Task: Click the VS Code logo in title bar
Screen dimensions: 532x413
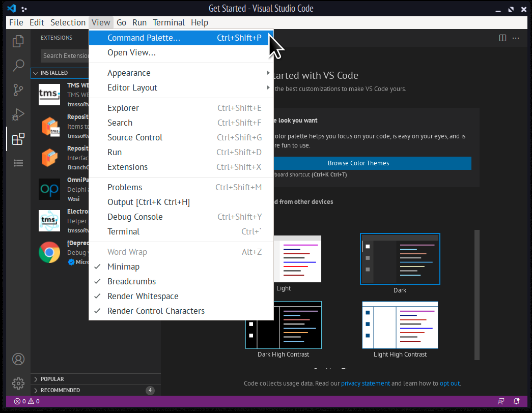Action: pos(12,8)
